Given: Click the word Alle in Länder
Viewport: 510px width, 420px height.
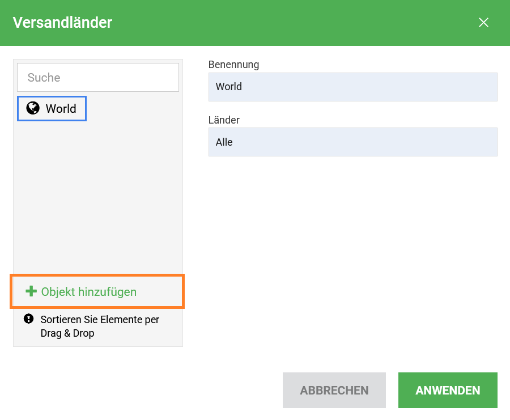Looking at the screenshot, I should tap(224, 142).
